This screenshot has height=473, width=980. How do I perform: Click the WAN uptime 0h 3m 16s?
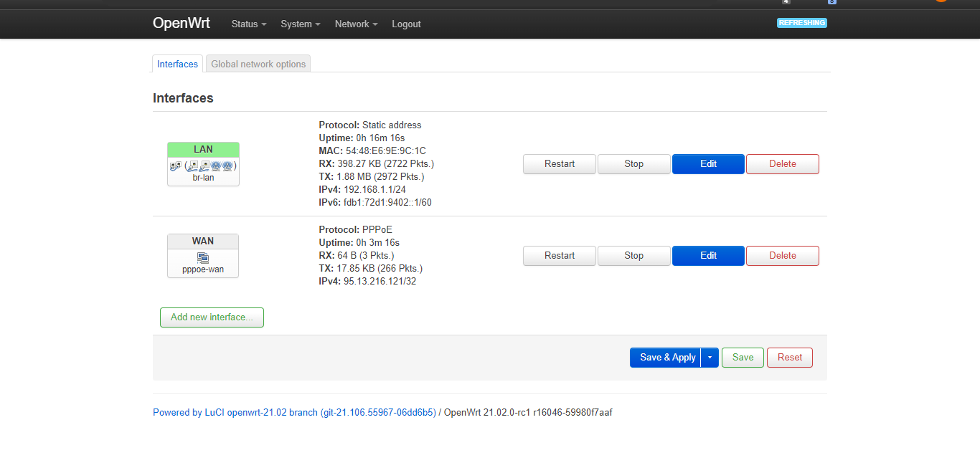point(378,242)
